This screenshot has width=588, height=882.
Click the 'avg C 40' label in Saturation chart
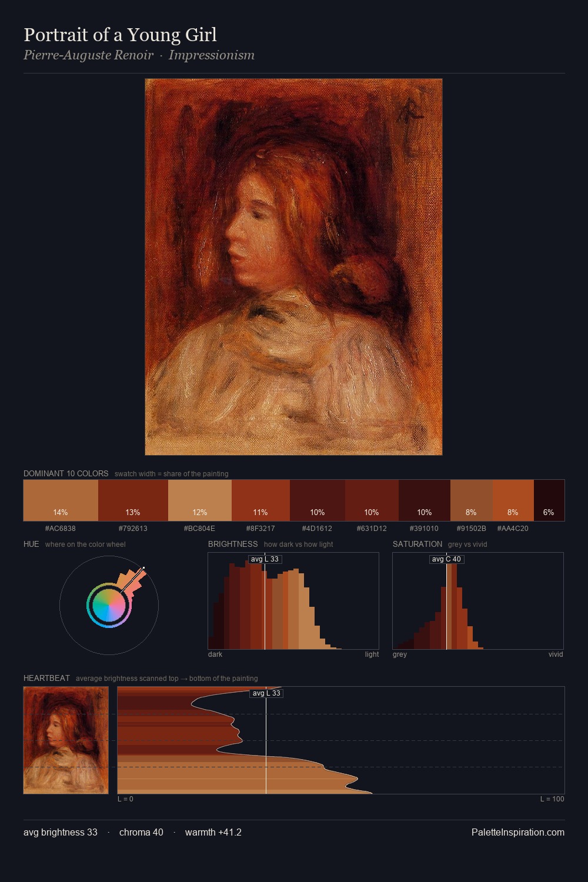(x=446, y=559)
